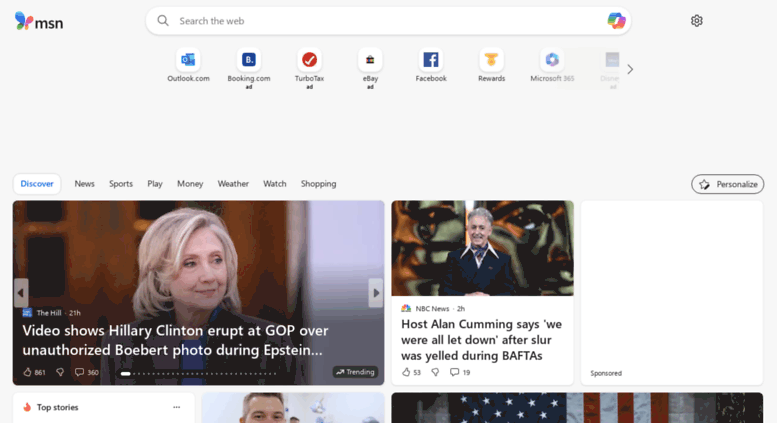The height and width of the screenshot is (423, 777).
Task: Open the Facebook shortcut
Action: [431, 65]
